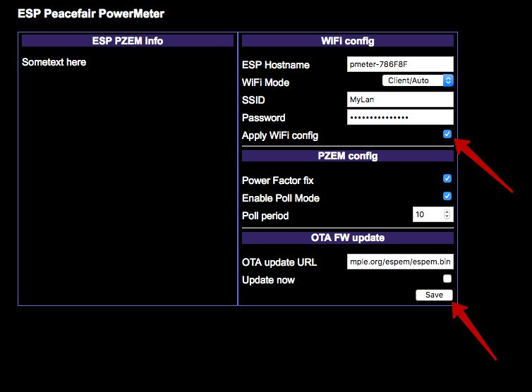
Task: Click the WiFi Mode label
Action: (x=266, y=82)
